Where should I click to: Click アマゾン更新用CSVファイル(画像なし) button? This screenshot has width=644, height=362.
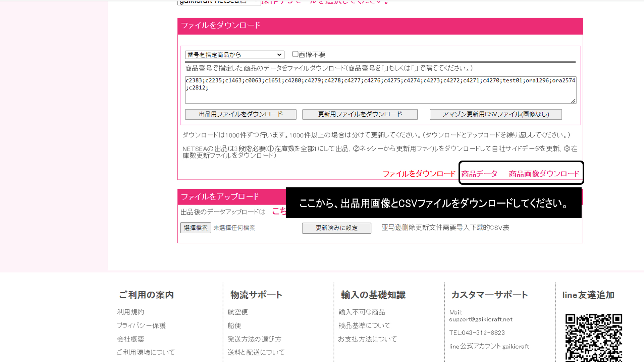(x=495, y=114)
